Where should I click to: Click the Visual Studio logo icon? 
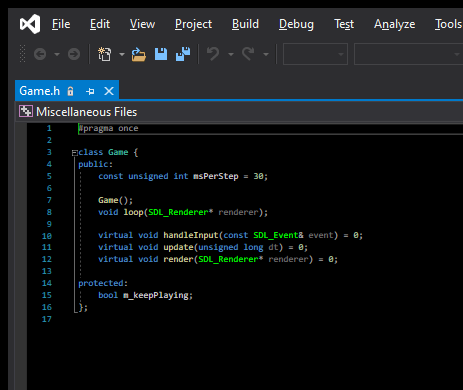[30, 24]
